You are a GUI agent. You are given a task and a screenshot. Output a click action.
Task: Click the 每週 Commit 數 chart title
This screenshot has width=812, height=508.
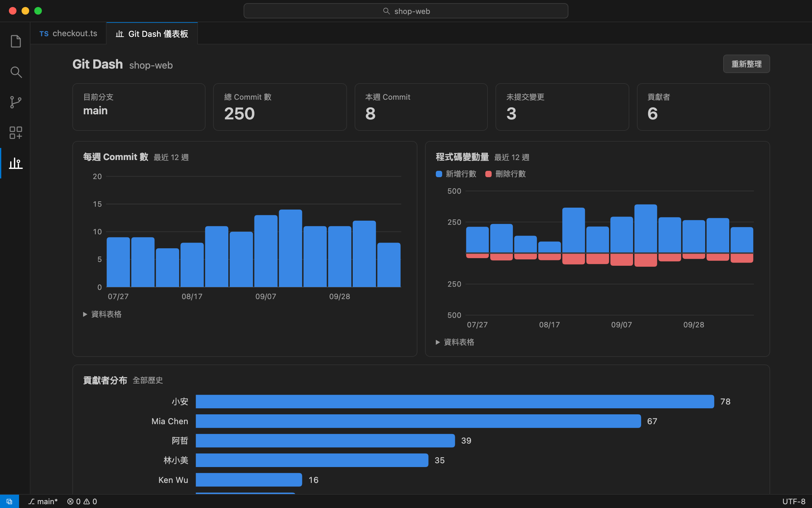(x=116, y=157)
